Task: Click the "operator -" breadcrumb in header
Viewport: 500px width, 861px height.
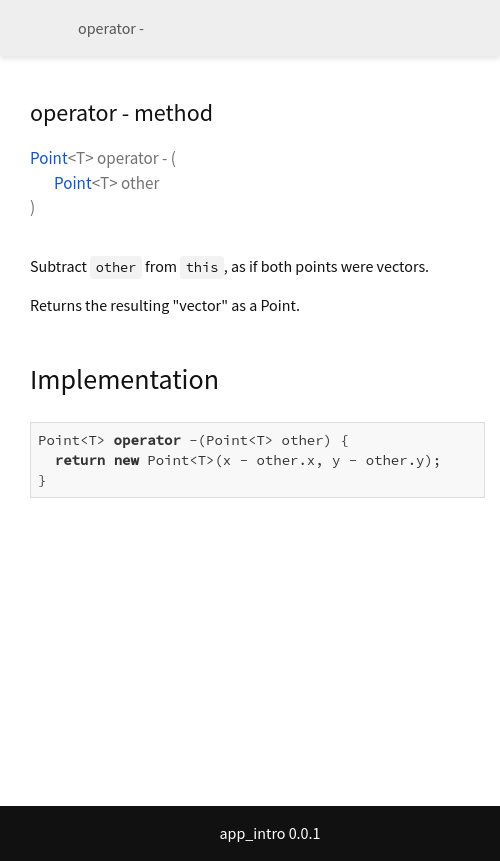Action: click(x=111, y=29)
